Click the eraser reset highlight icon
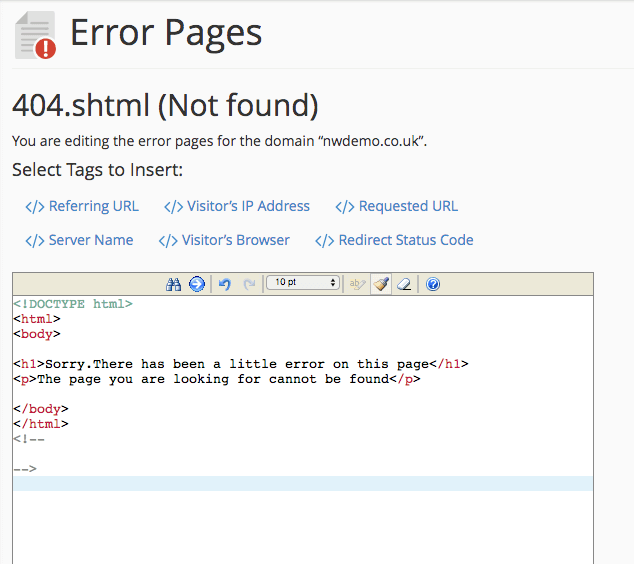634x564 pixels. click(404, 284)
